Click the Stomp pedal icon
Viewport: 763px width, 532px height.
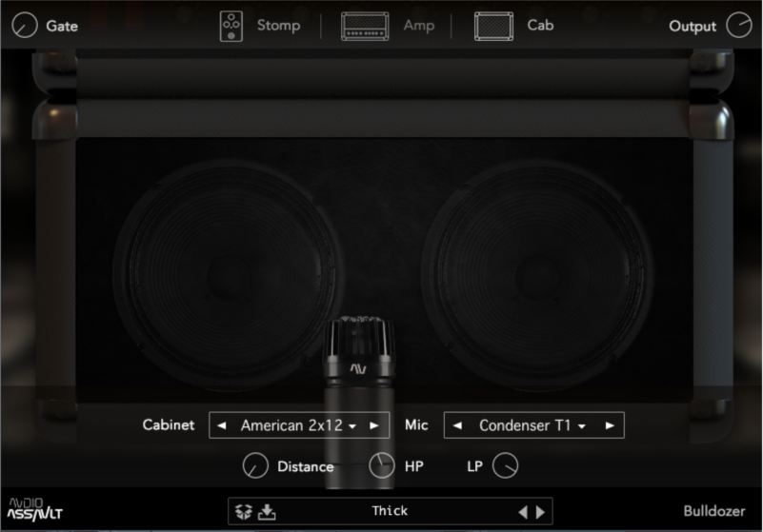click(231, 27)
